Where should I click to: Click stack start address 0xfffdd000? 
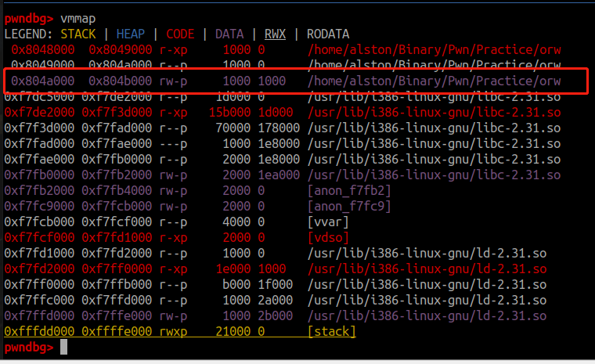pos(39,331)
